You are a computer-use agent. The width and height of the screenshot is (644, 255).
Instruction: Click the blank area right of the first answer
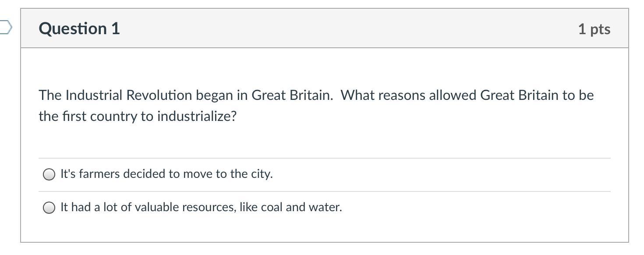pos(438,174)
